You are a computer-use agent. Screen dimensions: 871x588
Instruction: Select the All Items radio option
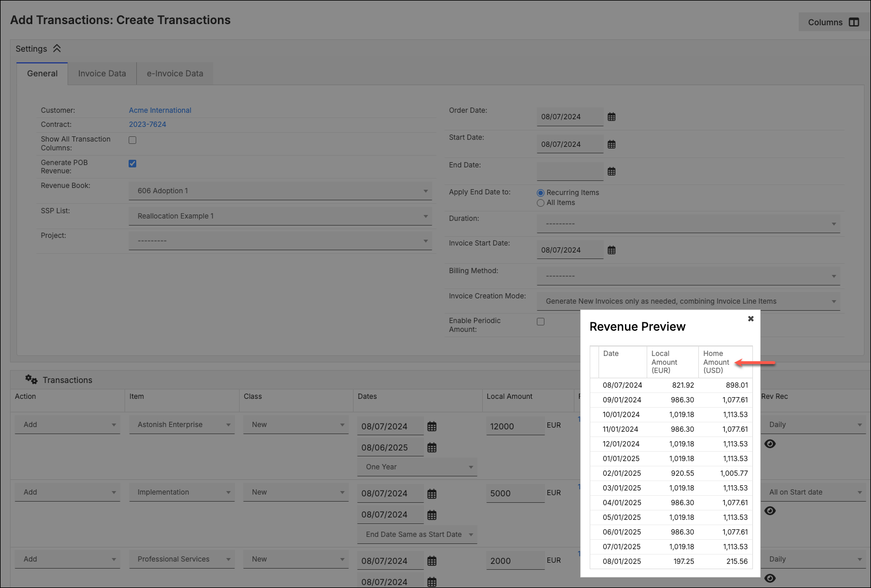pos(541,203)
